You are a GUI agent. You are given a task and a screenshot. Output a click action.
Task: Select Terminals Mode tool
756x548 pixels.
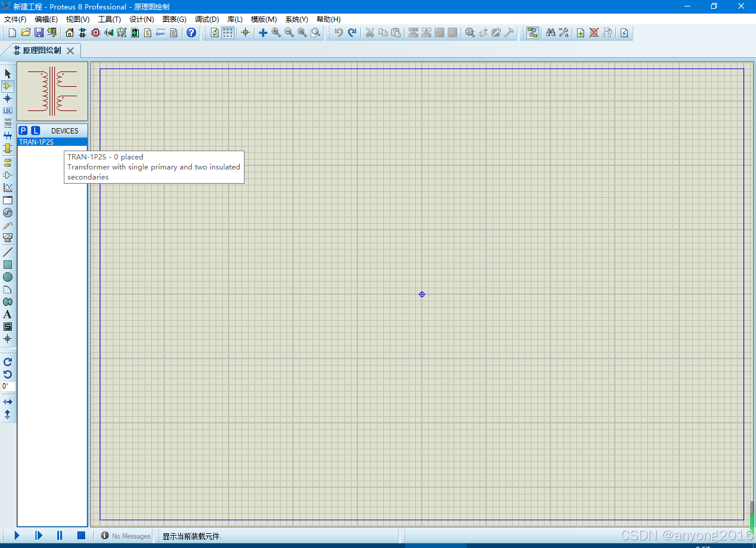tap(8, 162)
